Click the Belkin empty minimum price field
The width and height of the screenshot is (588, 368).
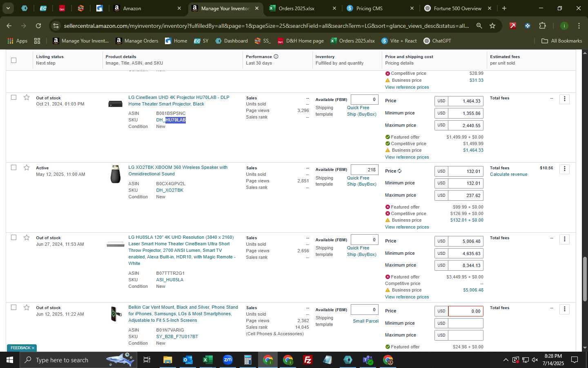(465, 323)
